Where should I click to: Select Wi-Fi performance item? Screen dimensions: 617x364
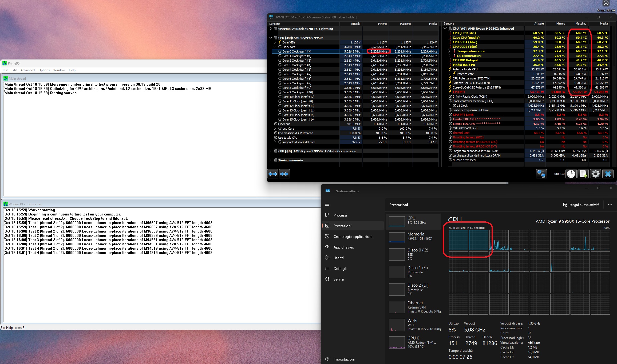pos(413,325)
